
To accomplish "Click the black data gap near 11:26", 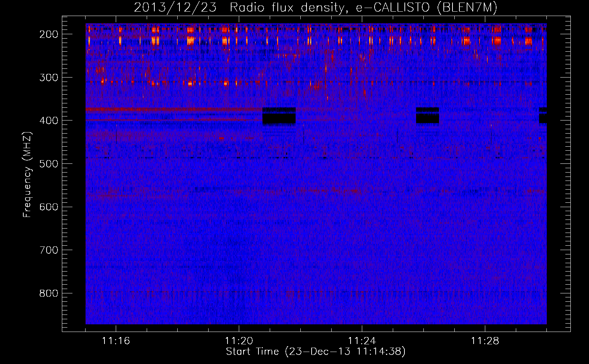I will point(427,115).
